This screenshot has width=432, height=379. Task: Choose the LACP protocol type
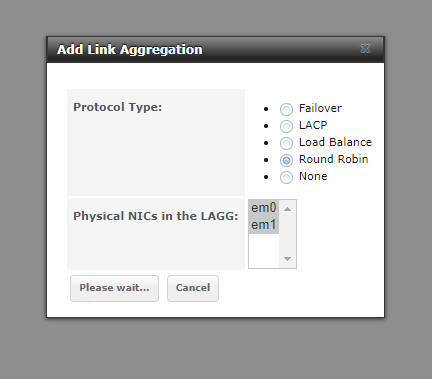286,126
